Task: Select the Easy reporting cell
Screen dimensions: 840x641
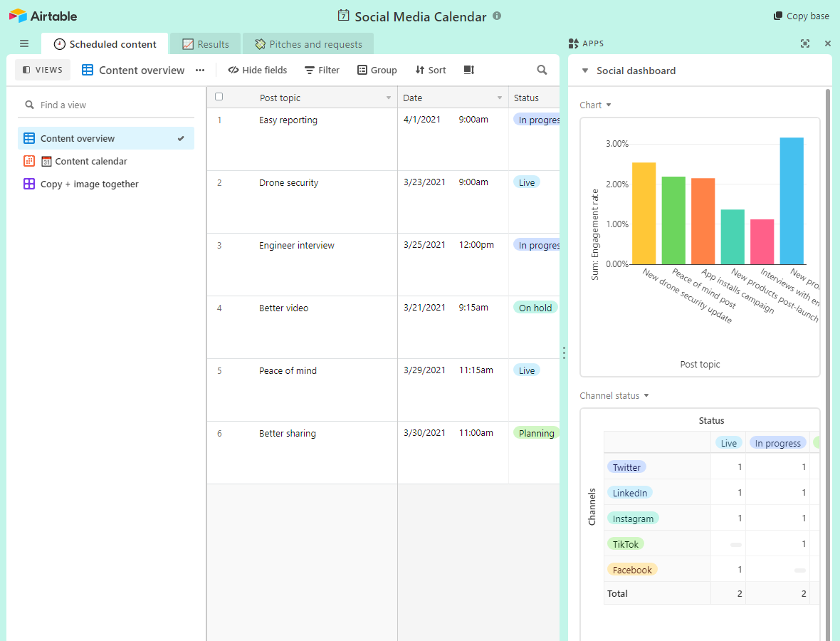Action: click(x=302, y=140)
